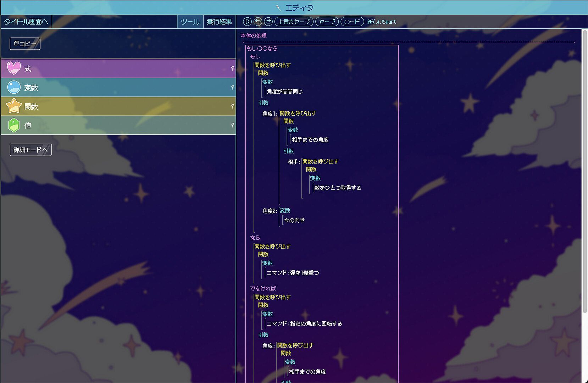Screen dimensions: 588x383
Task: Click the undo arrow icon
Action: click(x=258, y=22)
